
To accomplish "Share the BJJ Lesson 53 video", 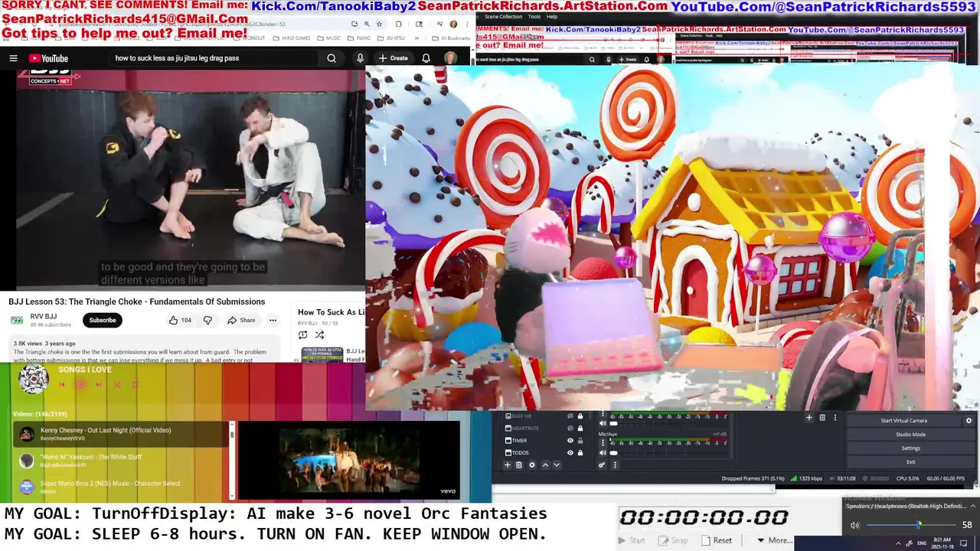I will point(241,320).
